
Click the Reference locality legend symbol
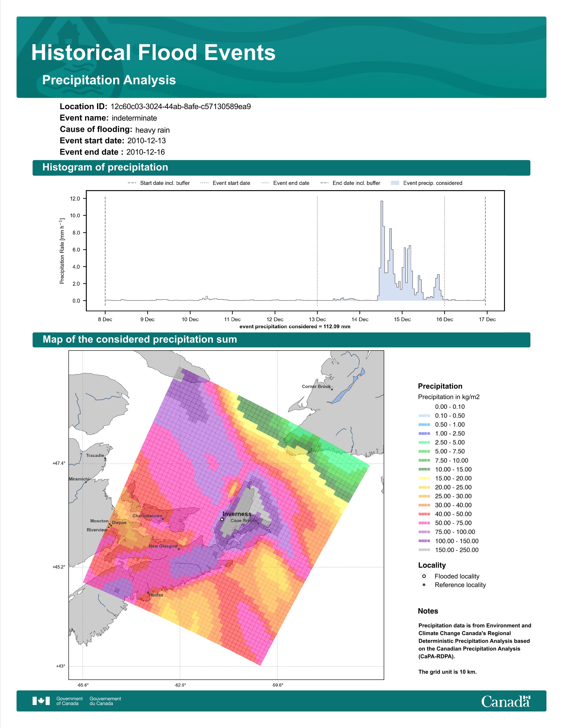coord(424,585)
